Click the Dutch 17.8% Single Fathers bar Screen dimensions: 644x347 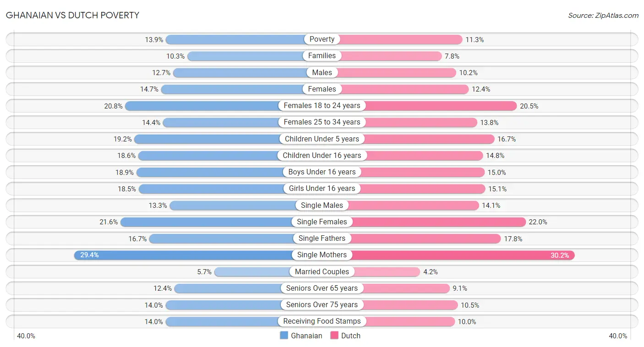(411, 239)
